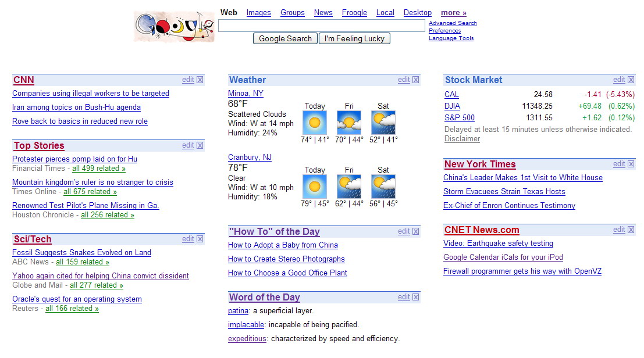Open the Sci/Tech header link
Image resolution: width=644 pixels, height=358 pixels.
click(x=33, y=239)
